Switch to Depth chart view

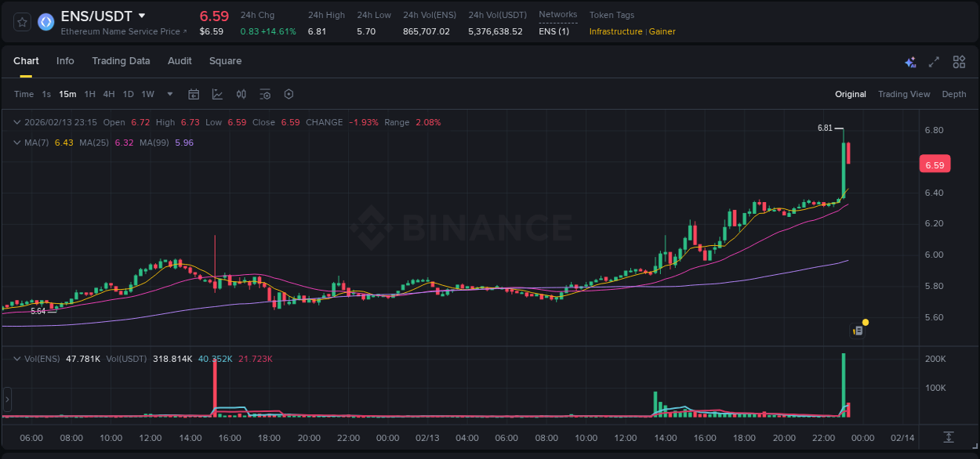pyautogui.click(x=954, y=94)
